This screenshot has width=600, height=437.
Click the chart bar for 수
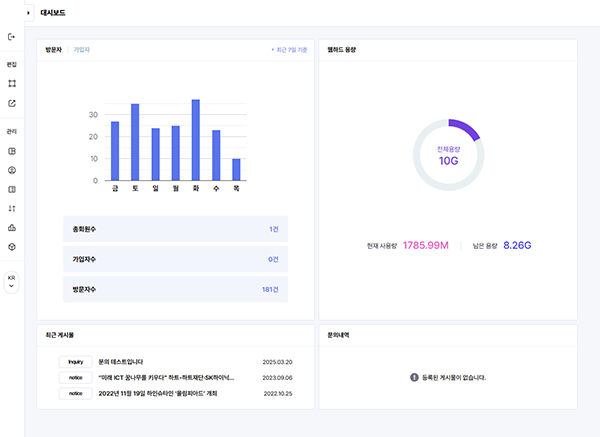pyautogui.click(x=216, y=155)
